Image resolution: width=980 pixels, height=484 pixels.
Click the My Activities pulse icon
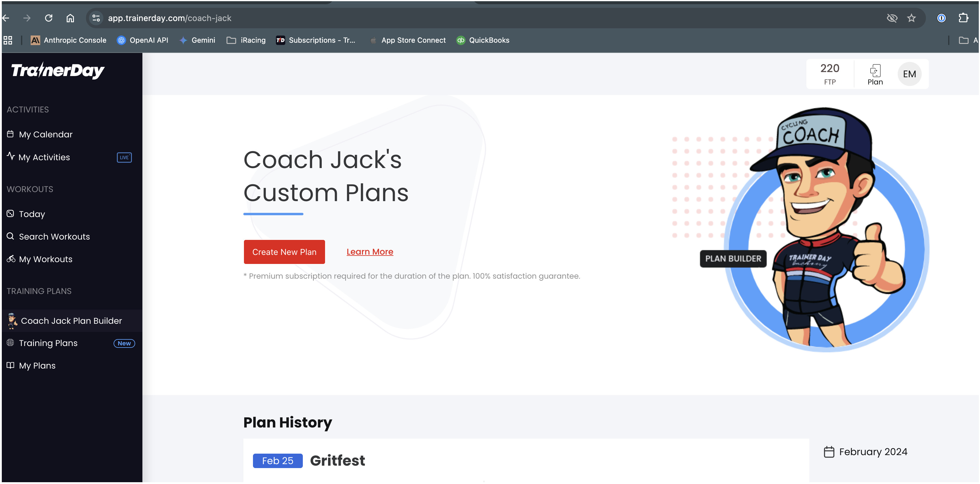11,156
